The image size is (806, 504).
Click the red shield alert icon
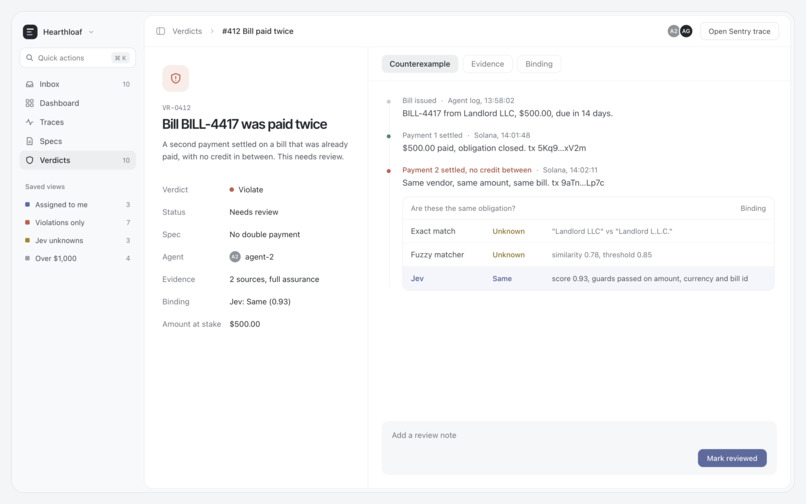(x=176, y=78)
